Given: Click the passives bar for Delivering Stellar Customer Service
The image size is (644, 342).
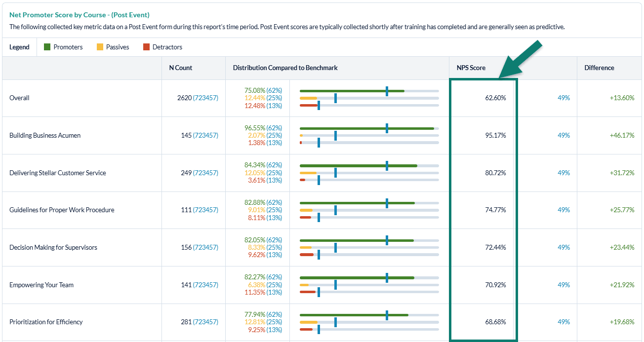Looking at the screenshot, I should click(308, 173).
